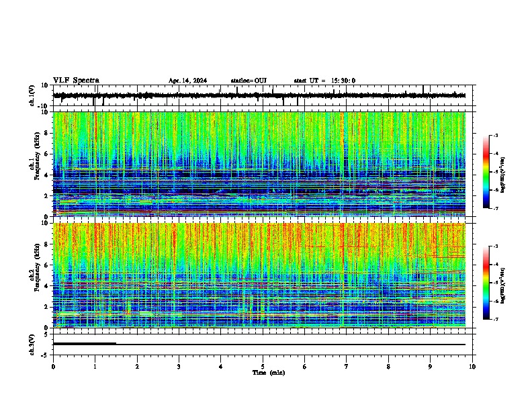Click the "8" kHz tick on ch.1 spectrogram

coord(47,133)
